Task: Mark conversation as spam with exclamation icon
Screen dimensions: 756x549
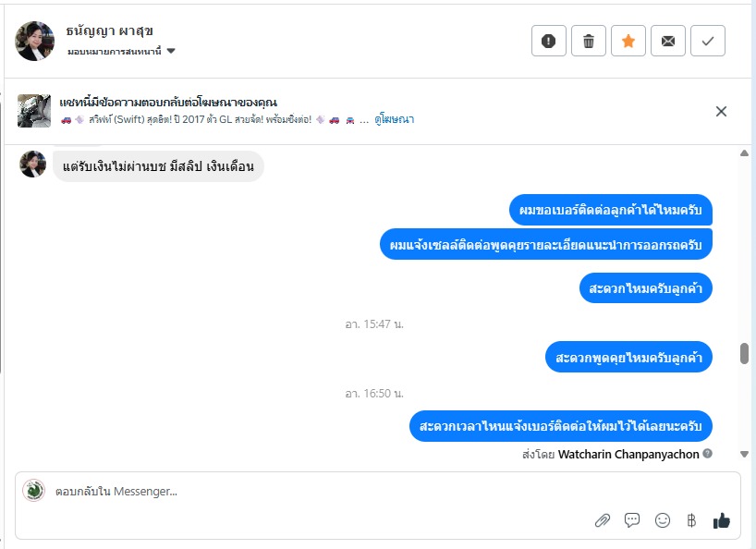Action: coord(549,41)
